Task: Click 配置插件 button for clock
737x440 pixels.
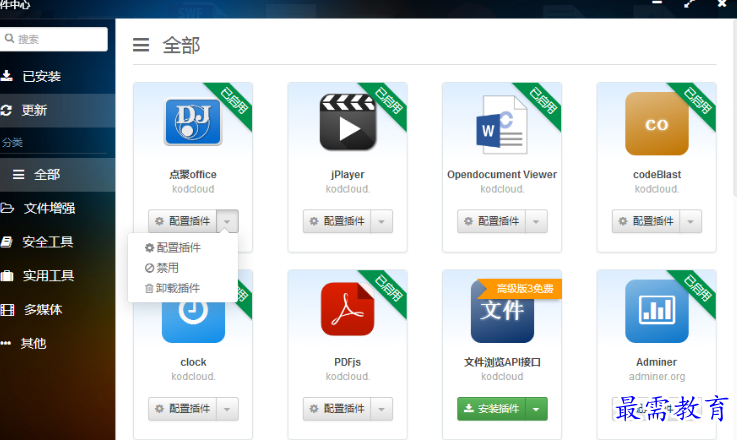Action: click(x=183, y=409)
